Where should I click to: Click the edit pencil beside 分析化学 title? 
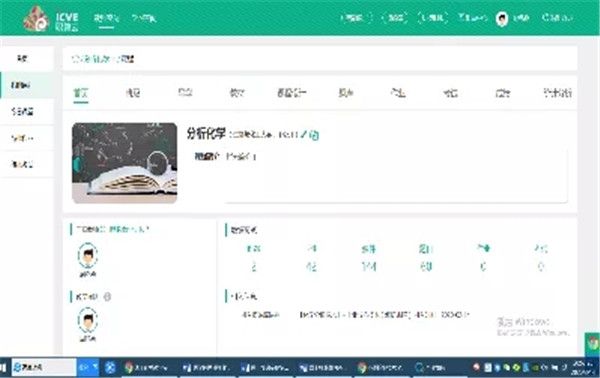click(303, 134)
